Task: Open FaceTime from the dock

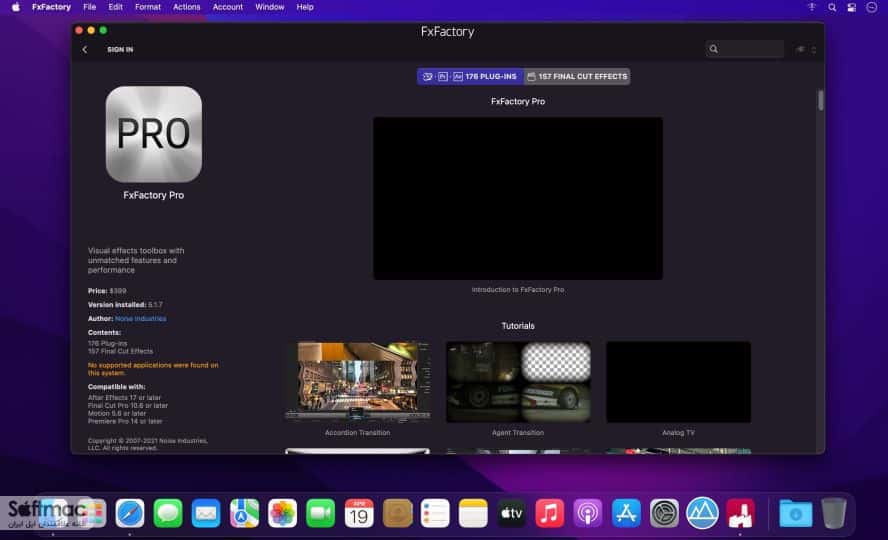Action: coord(321,513)
